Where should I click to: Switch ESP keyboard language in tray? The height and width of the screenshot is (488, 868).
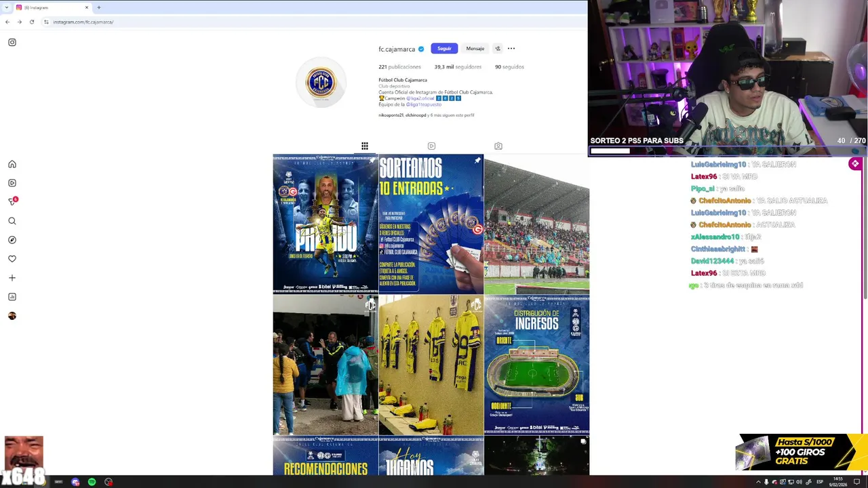(820, 482)
